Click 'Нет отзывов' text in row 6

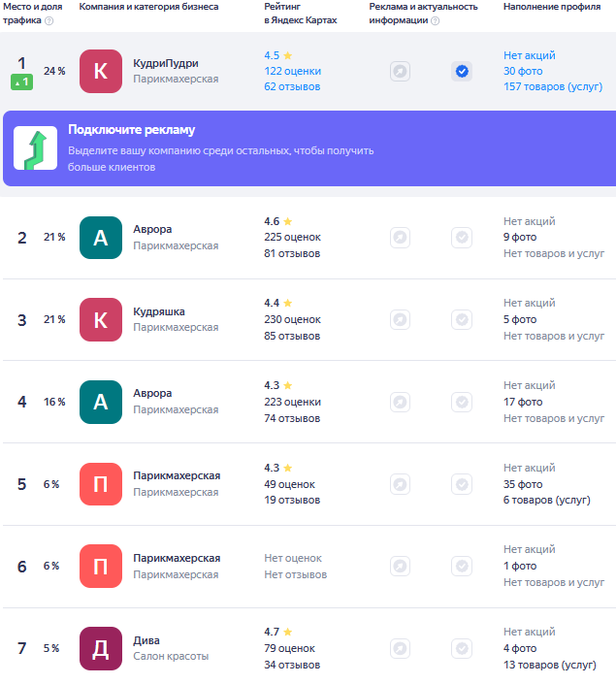(295, 574)
